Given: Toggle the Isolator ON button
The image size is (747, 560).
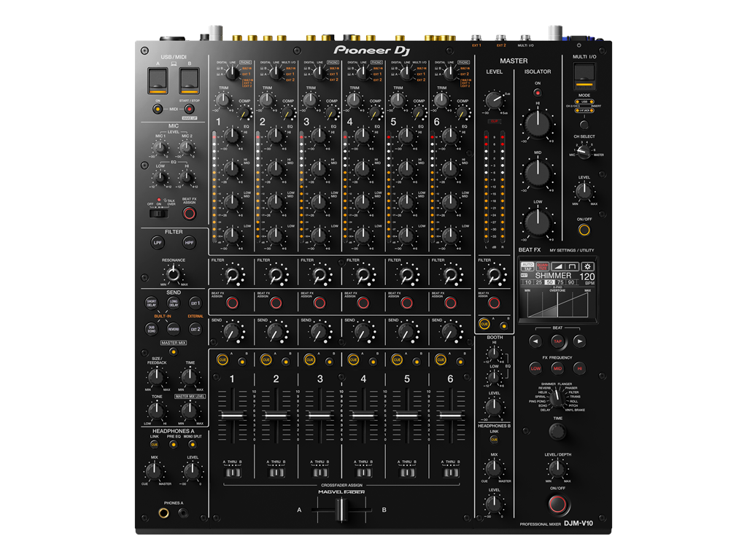Looking at the screenshot, I should pyautogui.click(x=538, y=93).
